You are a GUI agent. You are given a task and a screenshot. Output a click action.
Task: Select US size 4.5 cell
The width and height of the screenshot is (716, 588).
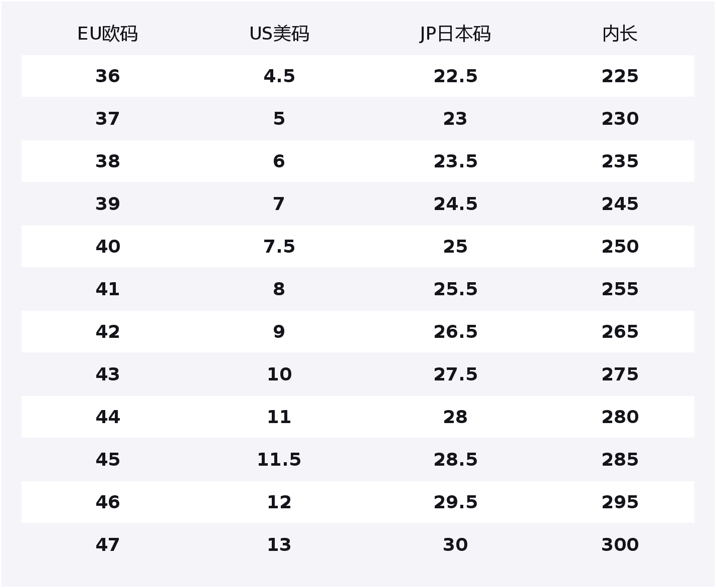(279, 76)
